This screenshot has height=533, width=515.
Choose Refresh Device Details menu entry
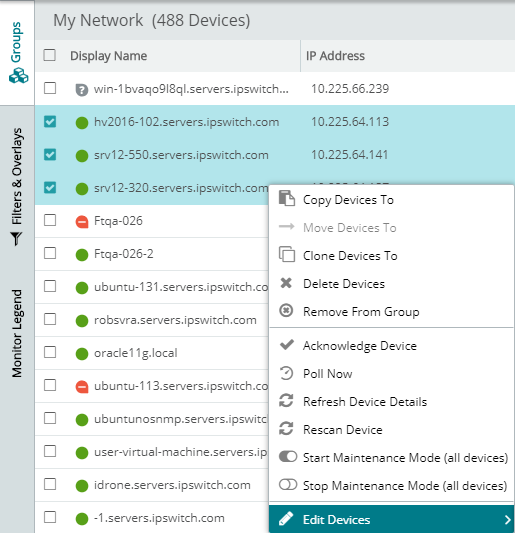[x=391, y=401]
